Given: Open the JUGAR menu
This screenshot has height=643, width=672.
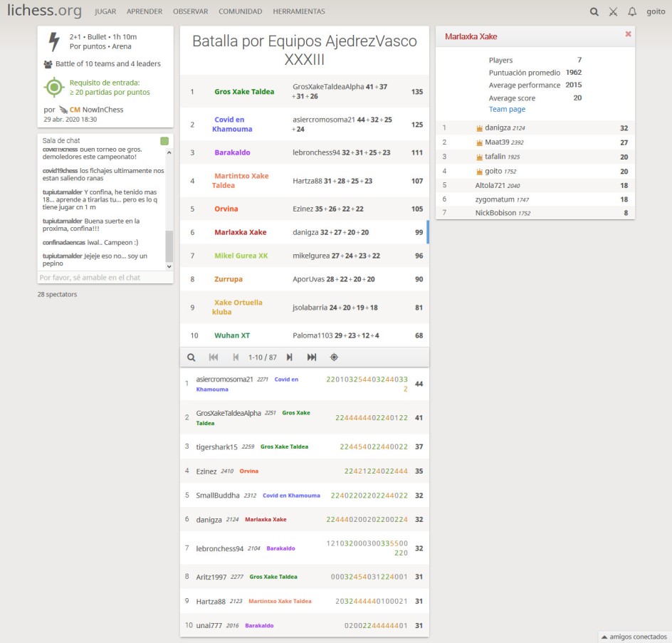Looking at the screenshot, I should [105, 12].
